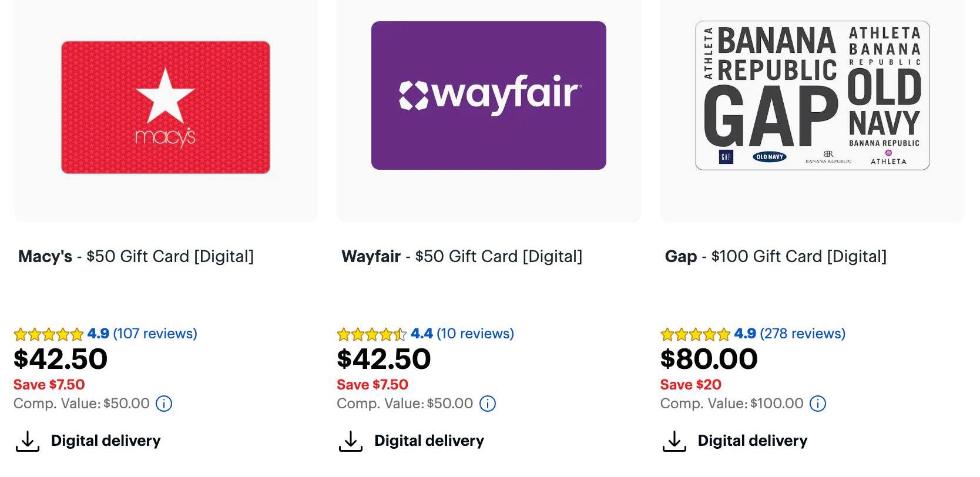View Wayfair 10 reviews
980x477 pixels.
pos(475,334)
